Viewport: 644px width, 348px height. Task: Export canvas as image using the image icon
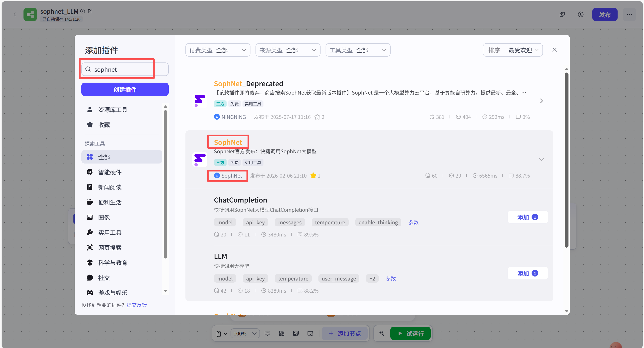pos(296,333)
